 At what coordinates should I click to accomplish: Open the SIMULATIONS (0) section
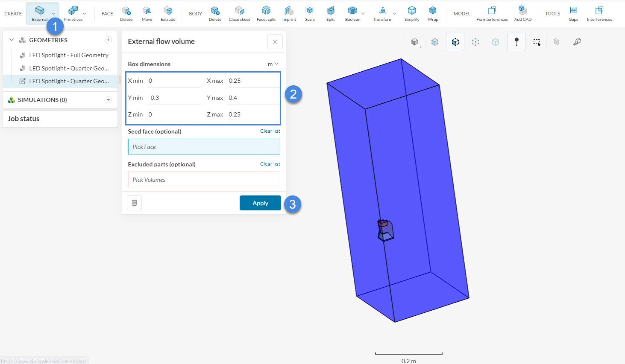pos(42,100)
